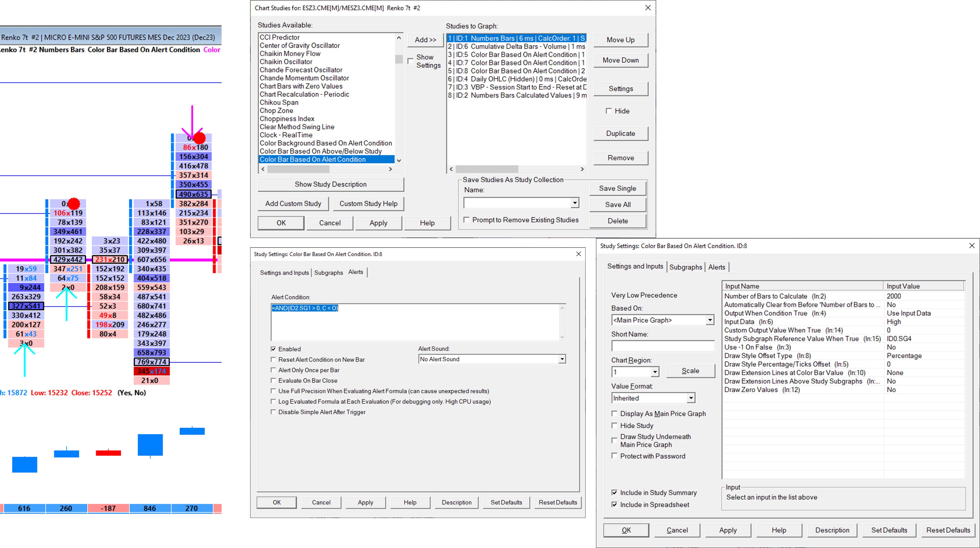This screenshot has height=548, width=980.
Task: Close the Alerts study settings window
Action: 578,254
